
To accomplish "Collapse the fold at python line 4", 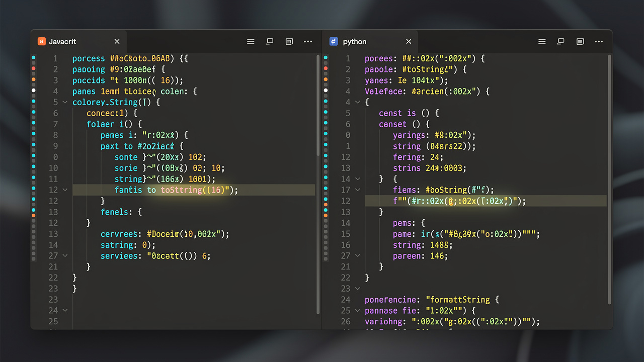I will point(358,102).
